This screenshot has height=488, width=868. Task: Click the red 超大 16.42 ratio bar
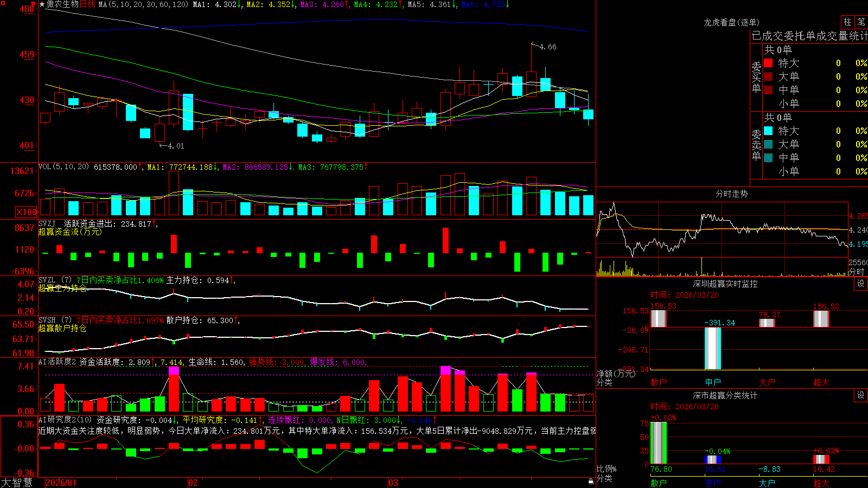(x=821, y=459)
